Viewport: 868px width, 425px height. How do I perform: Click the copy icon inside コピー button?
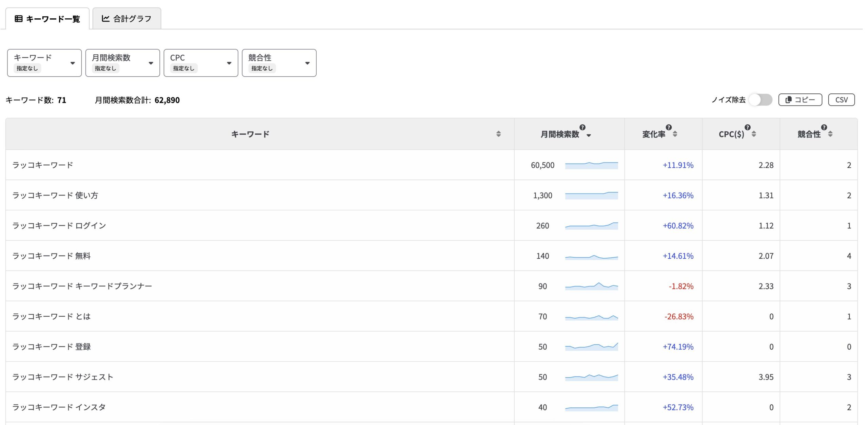pyautogui.click(x=789, y=100)
